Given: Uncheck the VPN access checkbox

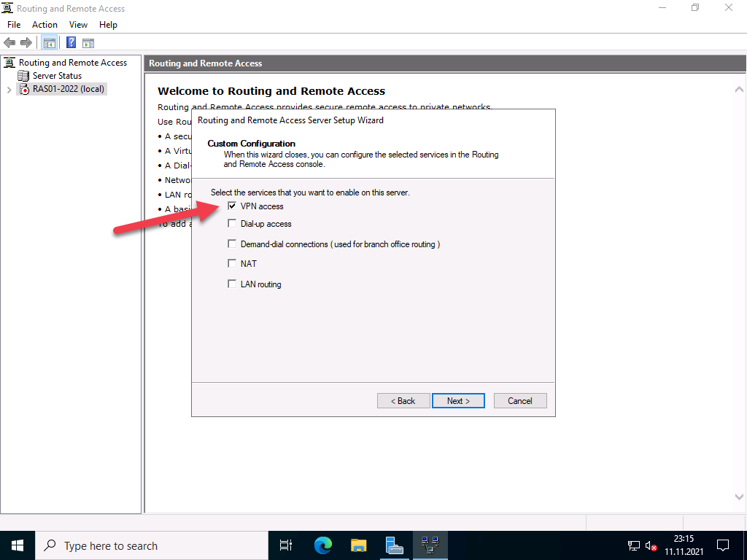Looking at the screenshot, I should [x=232, y=206].
